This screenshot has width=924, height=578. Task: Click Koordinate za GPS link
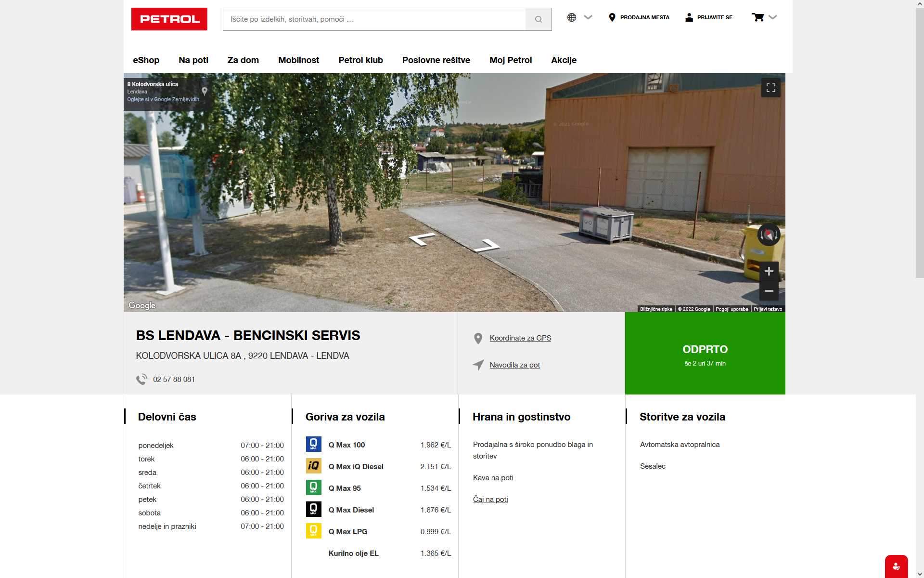tap(520, 338)
